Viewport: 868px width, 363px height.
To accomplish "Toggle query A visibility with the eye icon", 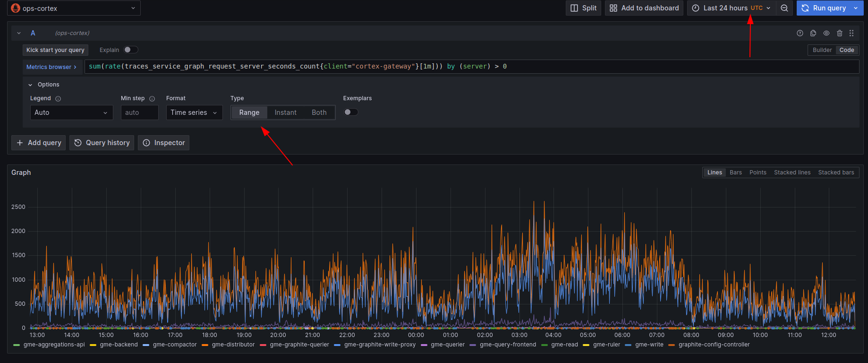I will [x=826, y=33].
